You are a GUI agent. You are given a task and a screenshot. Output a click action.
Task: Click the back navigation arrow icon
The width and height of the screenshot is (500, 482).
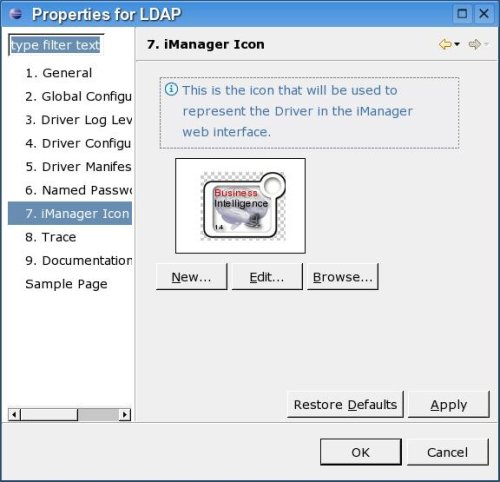click(445, 44)
